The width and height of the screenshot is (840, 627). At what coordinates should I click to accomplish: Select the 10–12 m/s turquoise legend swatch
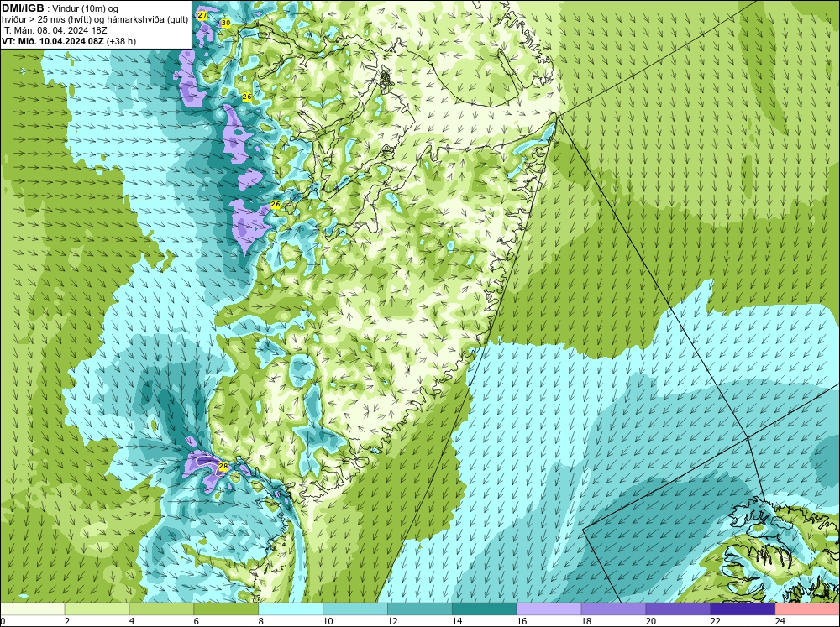coord(355,609)
